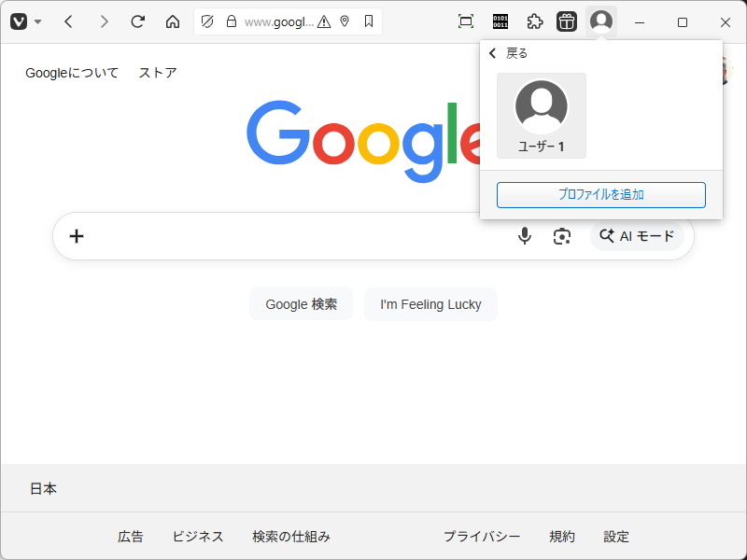Open the 検索の仕組み footer link

click(291, 537)
